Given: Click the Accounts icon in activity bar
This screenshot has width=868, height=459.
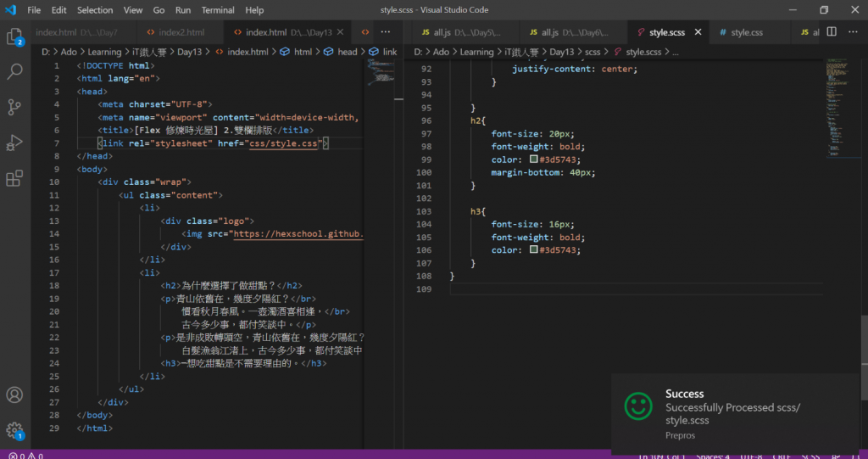Looking at the screenshot, I should pos(14,395).
